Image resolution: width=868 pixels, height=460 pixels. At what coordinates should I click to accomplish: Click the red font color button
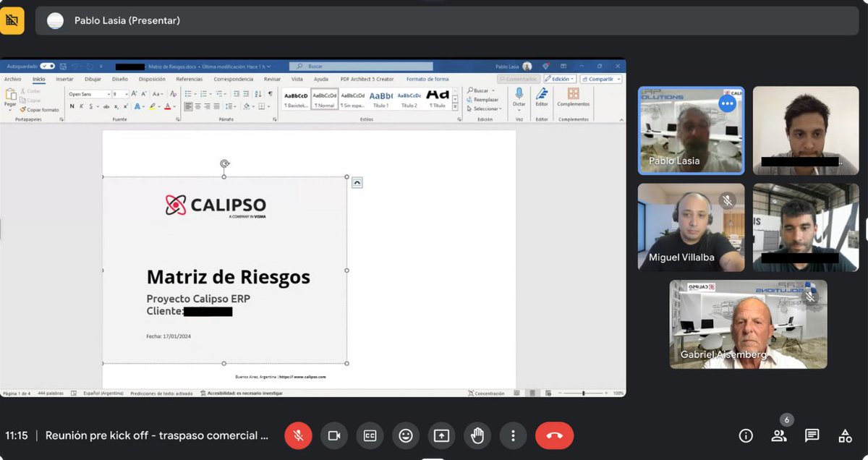[168, 106]
